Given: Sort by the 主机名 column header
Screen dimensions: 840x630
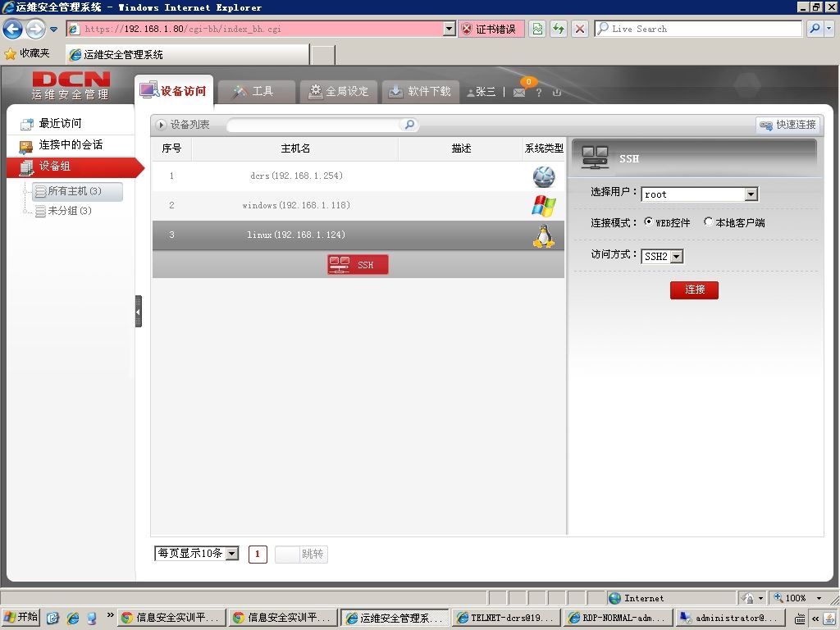Looking at the screenshot, I should click(295, 148).
